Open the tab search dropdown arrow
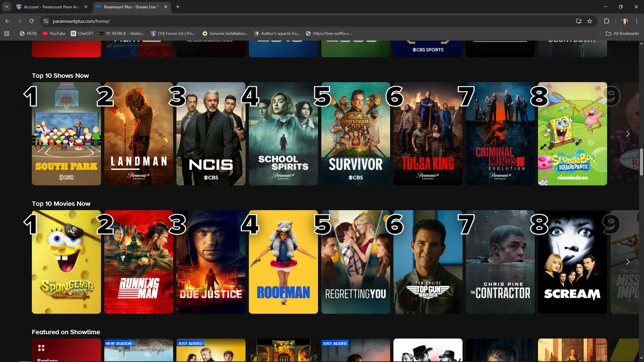This screenshot has height=362, width=644. (x=7, y=7)
